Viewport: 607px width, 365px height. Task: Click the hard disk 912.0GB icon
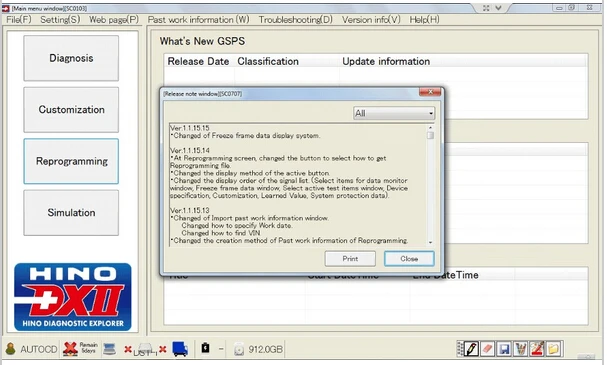(239, 350)
